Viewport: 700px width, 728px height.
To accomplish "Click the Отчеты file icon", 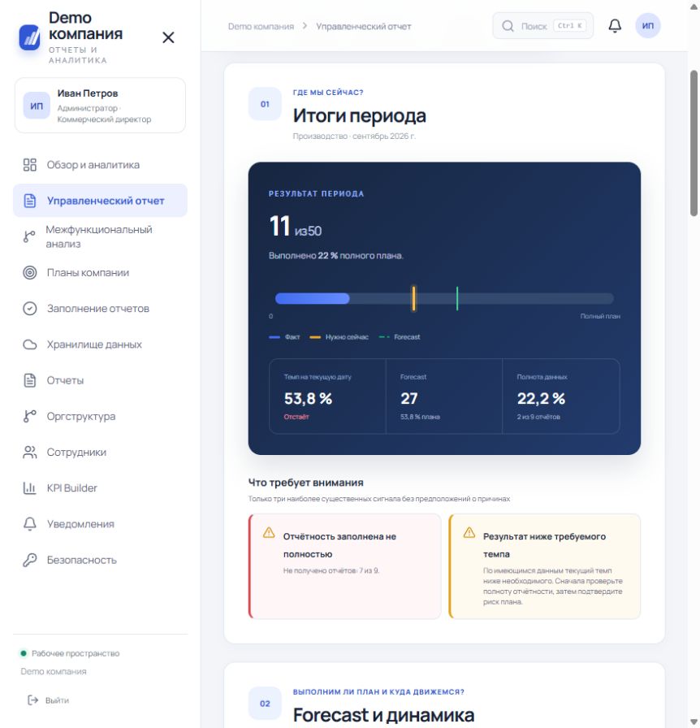I will 30,380.
